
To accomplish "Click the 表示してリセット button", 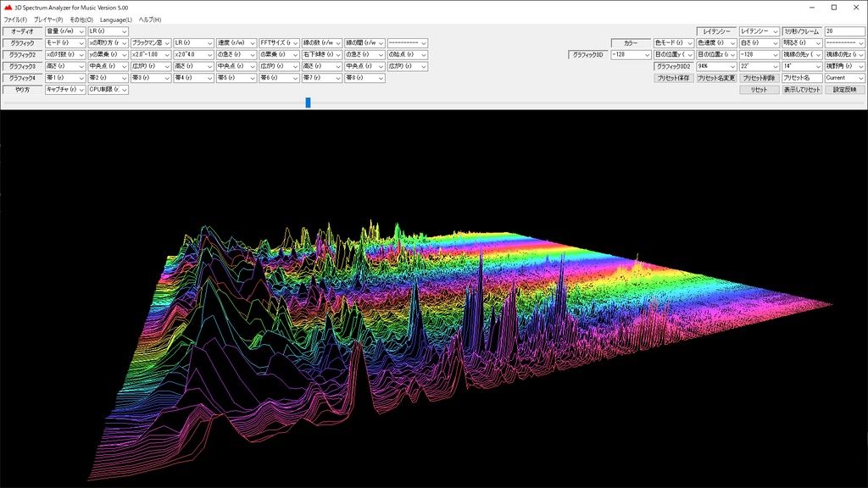I will coord(801,90).
